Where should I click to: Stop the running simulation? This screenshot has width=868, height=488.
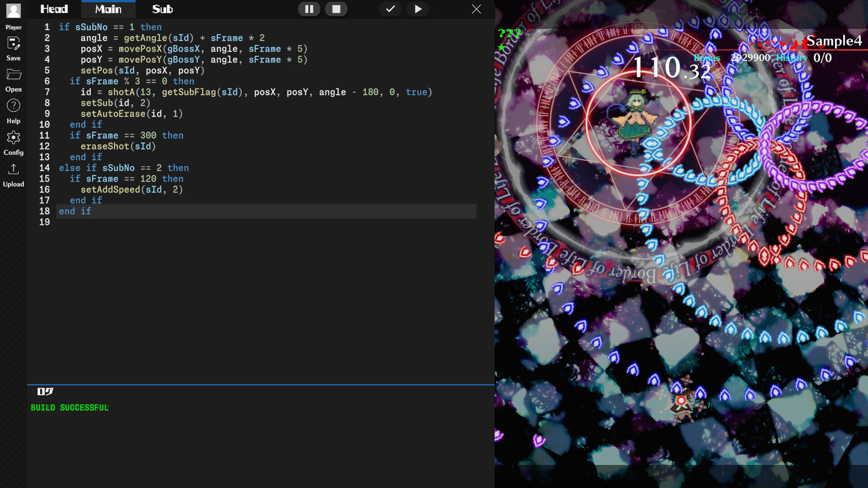tap(336, 9)
